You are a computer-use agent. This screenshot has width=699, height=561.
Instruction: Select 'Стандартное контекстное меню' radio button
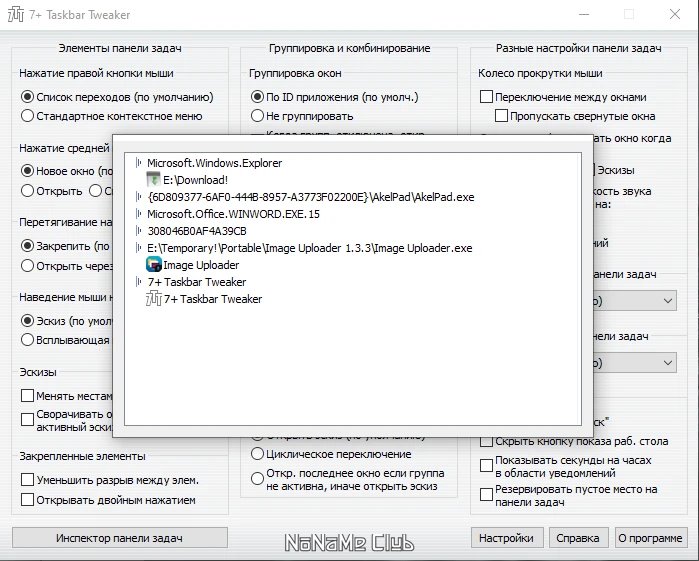click(28, 116)
